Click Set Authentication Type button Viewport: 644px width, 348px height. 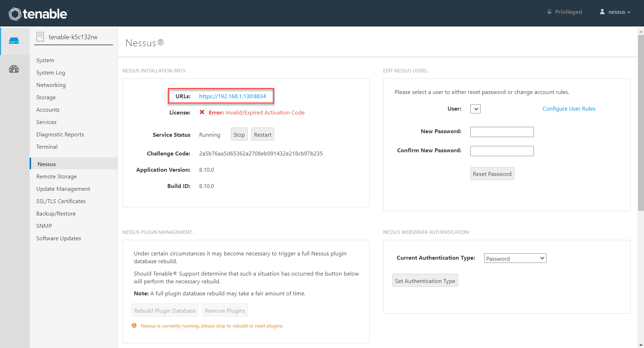click(425, 281)
